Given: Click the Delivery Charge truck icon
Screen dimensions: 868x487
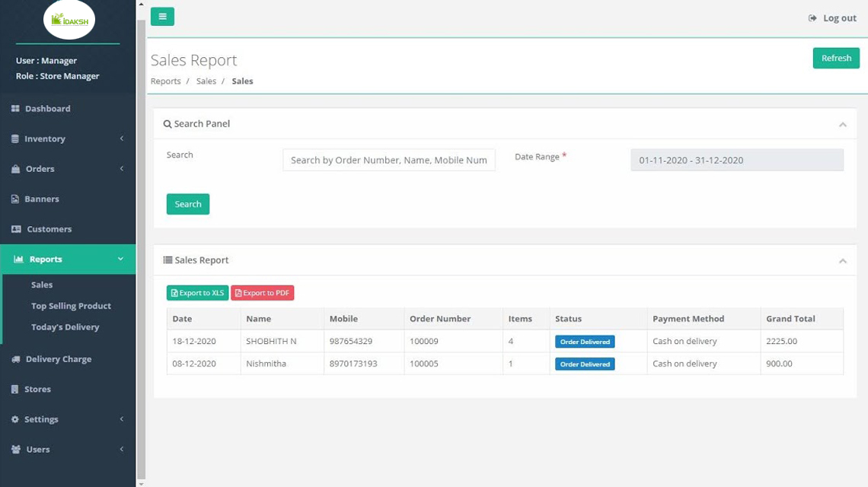Looking at the screenshot, I should 16,359.
